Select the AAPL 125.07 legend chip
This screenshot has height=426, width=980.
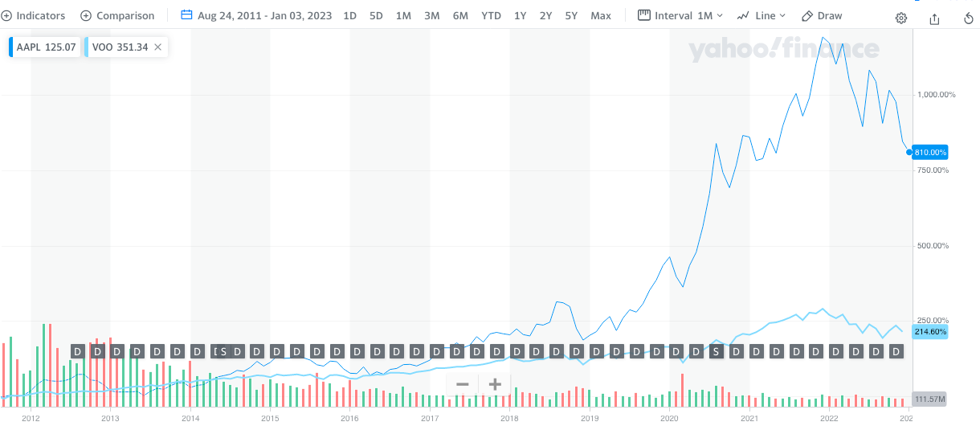point(44,47)
